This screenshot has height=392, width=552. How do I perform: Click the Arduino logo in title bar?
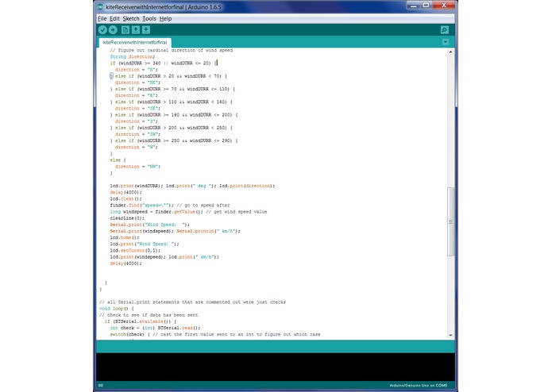[x=100, y=6]
